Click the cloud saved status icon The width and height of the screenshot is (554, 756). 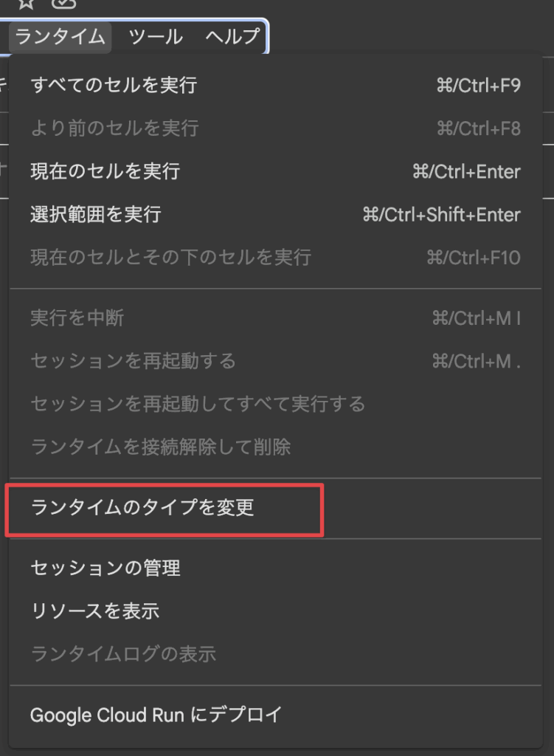click(63, 4)
